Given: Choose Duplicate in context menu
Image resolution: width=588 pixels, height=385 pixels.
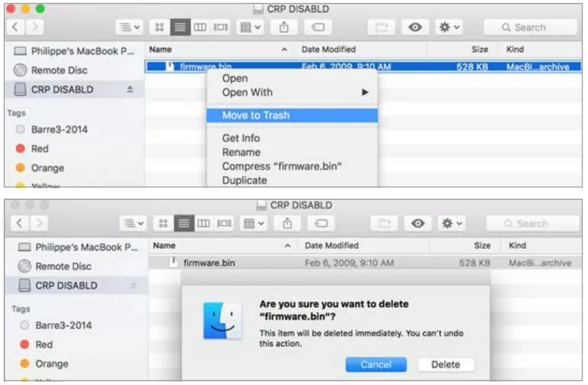Looking at the screenshot, I should [292, 180].
